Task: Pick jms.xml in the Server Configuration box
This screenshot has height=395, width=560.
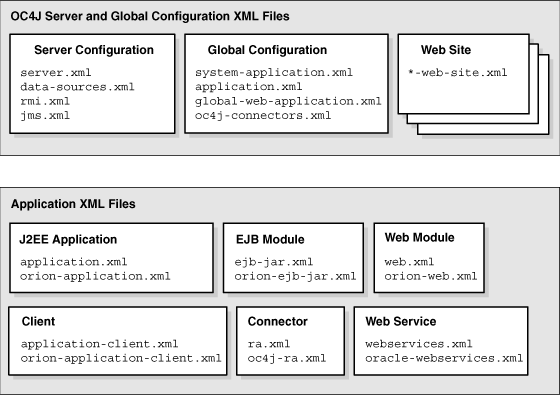Action: (x=45, y=115)
